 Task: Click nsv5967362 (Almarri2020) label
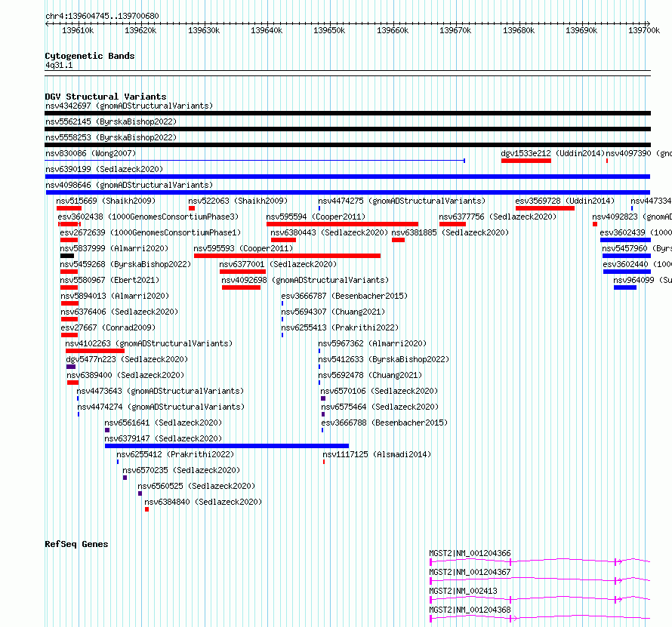tap(372, 343)
